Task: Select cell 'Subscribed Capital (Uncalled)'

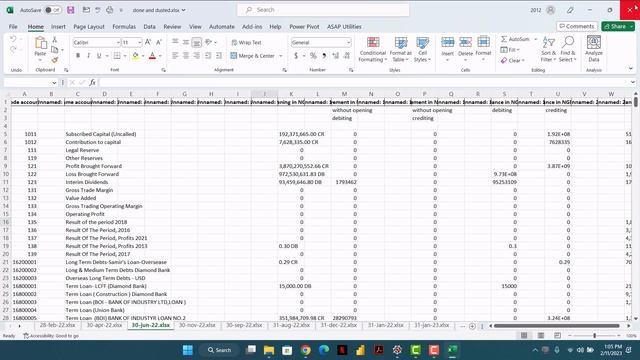Action: click(x=101, y=134)
